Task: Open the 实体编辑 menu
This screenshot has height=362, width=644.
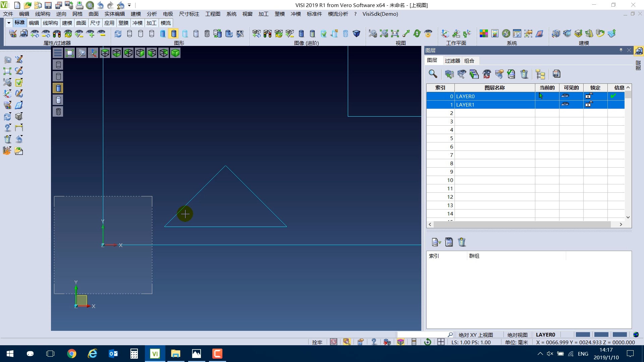Action: [114, 14]
